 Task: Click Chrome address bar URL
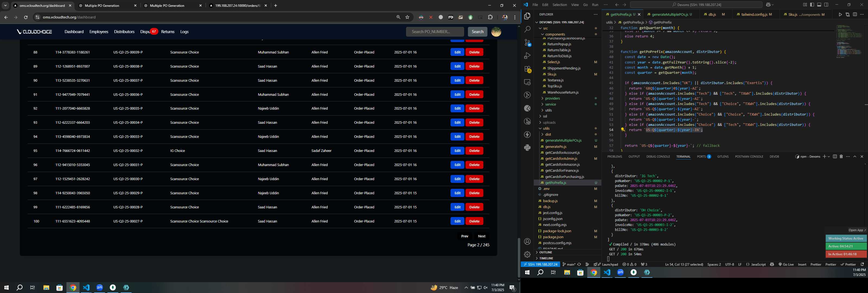click(x=69, y=17)
